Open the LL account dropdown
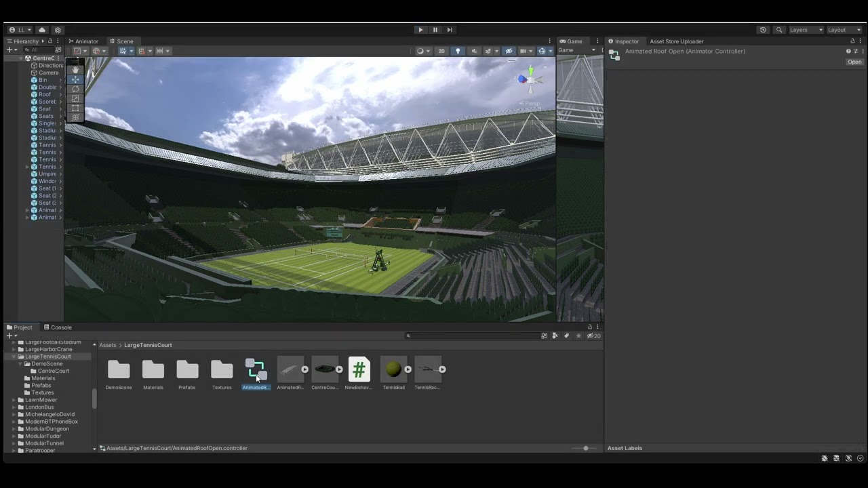Image resolution: width=868 pixels, height=488 pixels. [20, 30]
